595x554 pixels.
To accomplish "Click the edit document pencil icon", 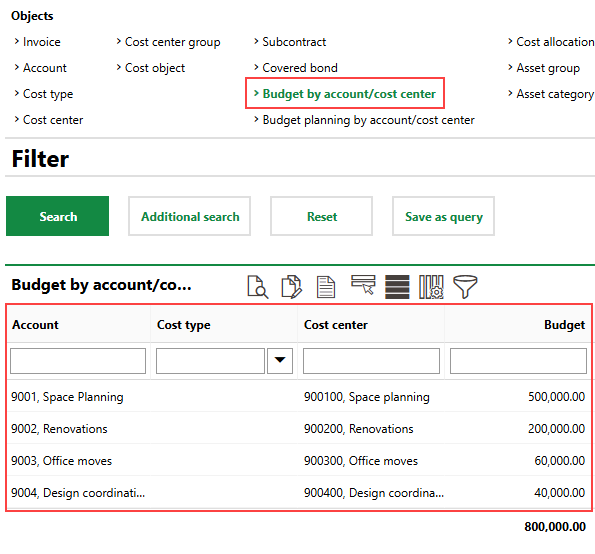I will pos(291,287).
